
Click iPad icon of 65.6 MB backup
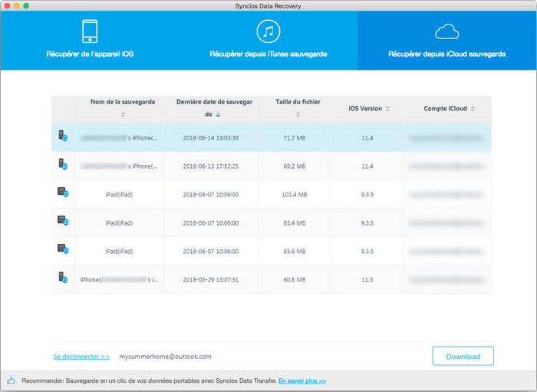point(63,249)
